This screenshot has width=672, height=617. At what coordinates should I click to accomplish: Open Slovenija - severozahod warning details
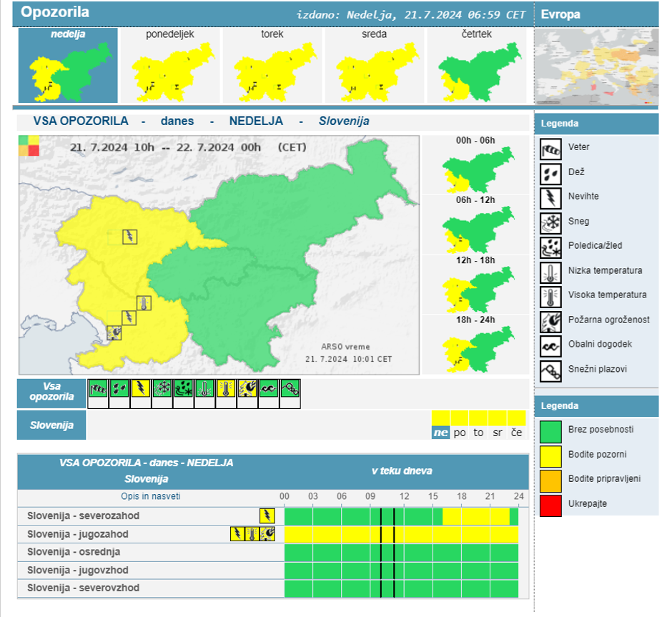click(x=83, y=515)
